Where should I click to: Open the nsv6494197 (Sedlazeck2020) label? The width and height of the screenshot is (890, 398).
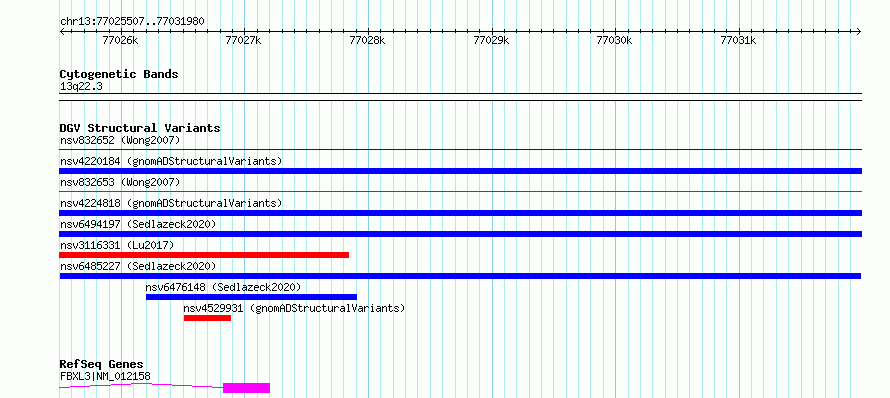click(138, 224)
